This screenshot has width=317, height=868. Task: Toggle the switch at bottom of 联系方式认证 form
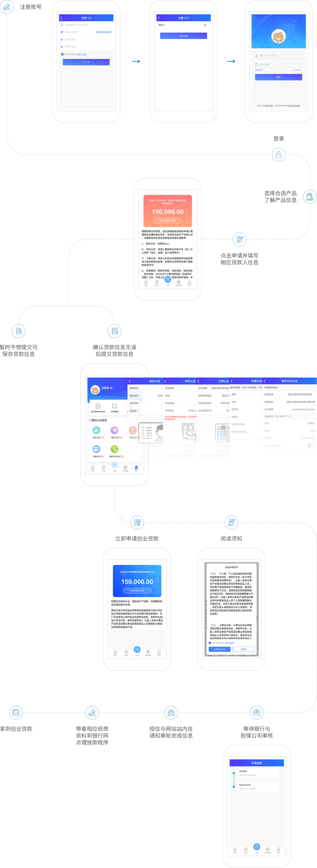coord(311,446)
